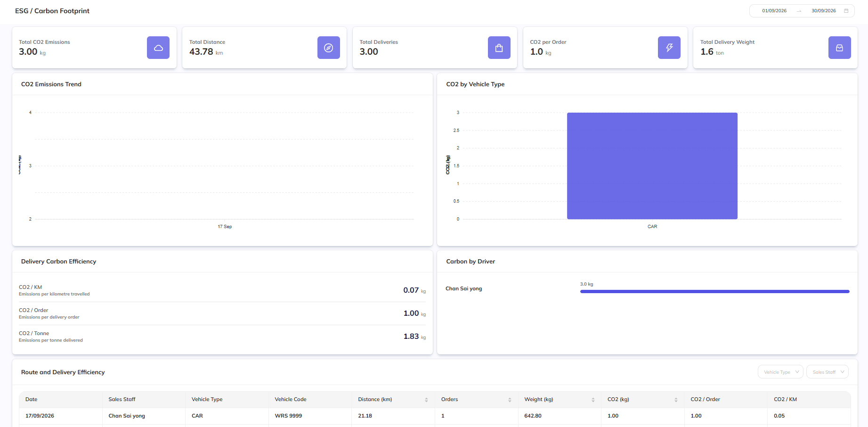
Task: Click the CAR axis label under bar chart
Action: (x=652, y=227)
